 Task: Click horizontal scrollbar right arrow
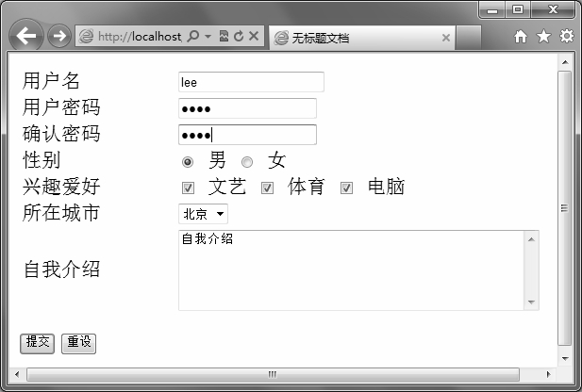(x=549, y=374)
